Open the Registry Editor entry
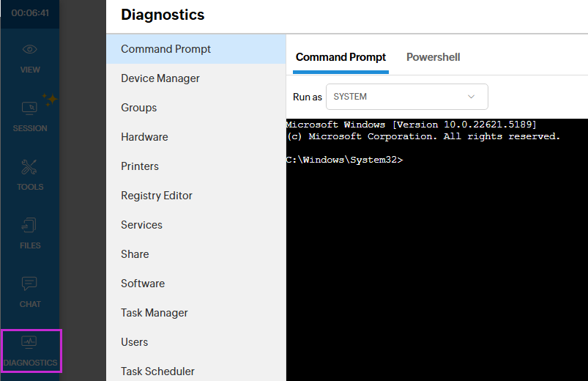The height and width of the screenshot is (381, 588). click(157, 196)
